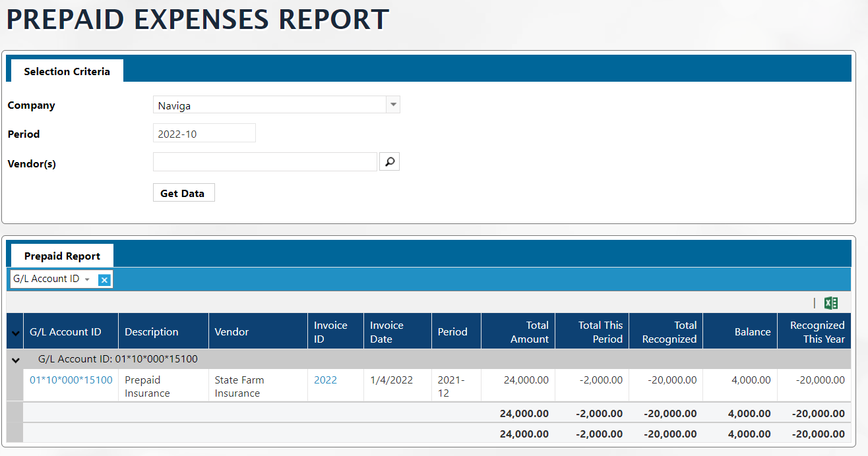Open the G/L Account ID group chip dropdown
This screenshot has height=456, width=868.
87,279
